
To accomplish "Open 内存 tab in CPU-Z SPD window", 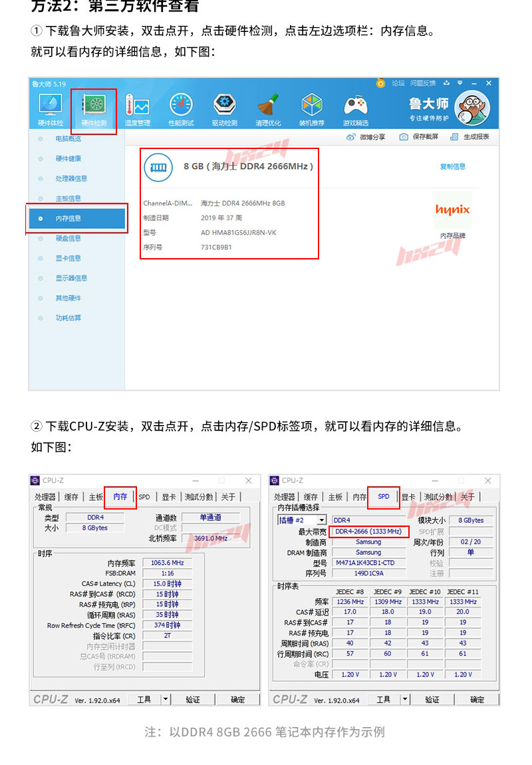I will pos(359,497).
